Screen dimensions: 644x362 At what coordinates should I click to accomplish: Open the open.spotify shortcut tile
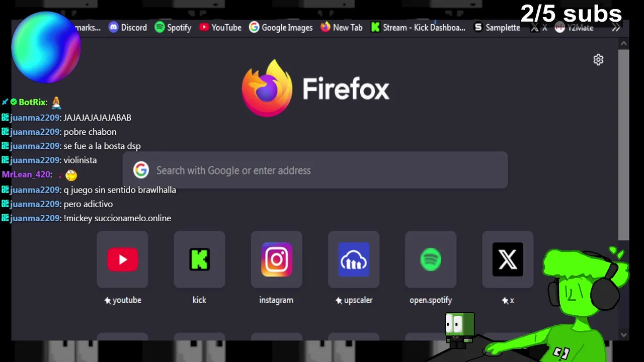pyautogui.click(x=431, y=259)
